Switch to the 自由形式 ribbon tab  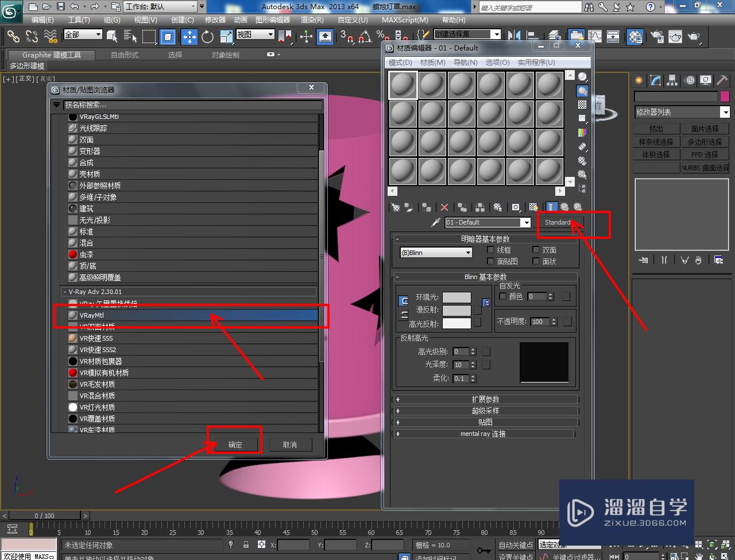click(125, 55)
